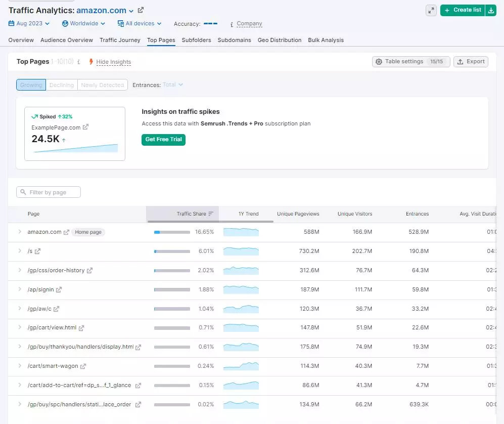504x424 pixels.
Task: Open external link icon for /gp/css/order-history
Action: click(89, 270)
